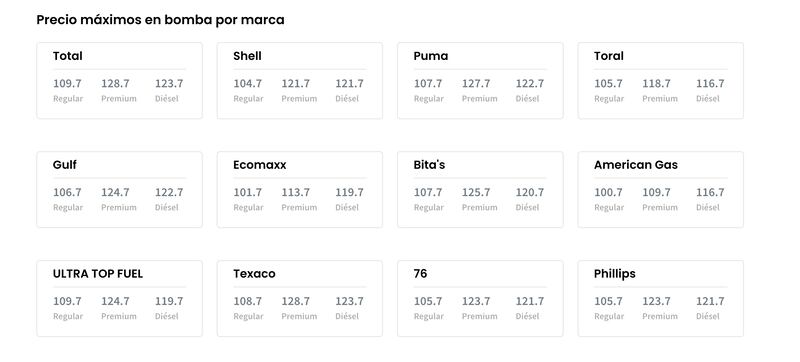Click Texaco's 108.7 Regular price
The width and height of the screenshot is (800, 362).
(x=247, y=301)
